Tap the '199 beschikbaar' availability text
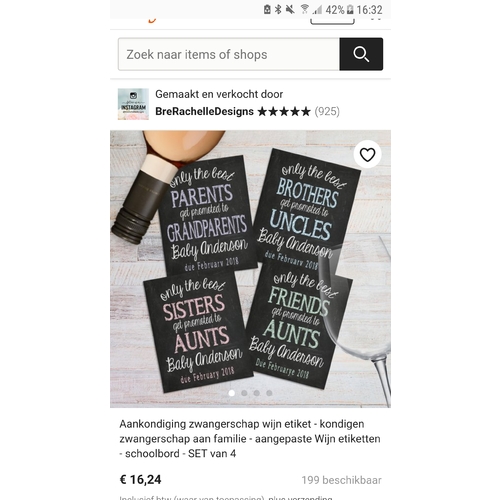This screenshot has height=500, width=500. coord(342,480)
